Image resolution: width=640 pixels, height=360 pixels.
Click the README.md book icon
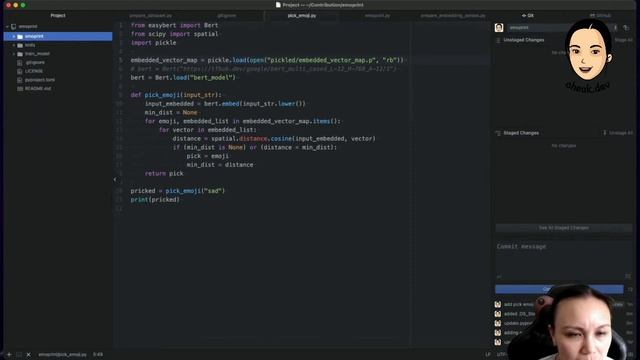(20, 88)
